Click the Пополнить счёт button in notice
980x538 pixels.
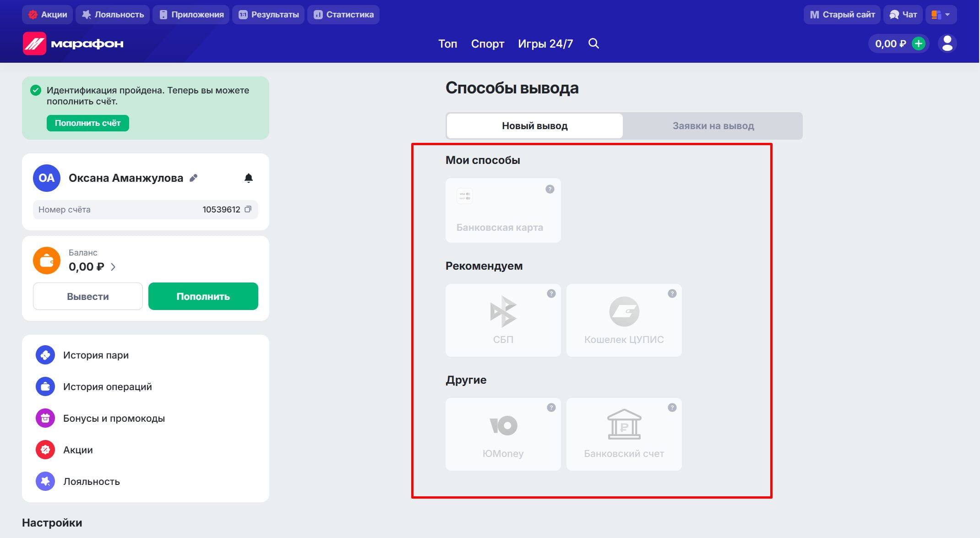tap(88, 123)
